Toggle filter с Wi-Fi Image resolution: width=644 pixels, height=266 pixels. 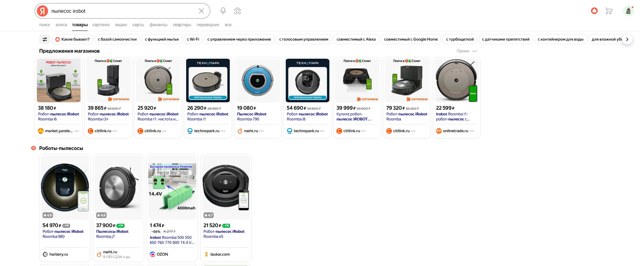193,39
